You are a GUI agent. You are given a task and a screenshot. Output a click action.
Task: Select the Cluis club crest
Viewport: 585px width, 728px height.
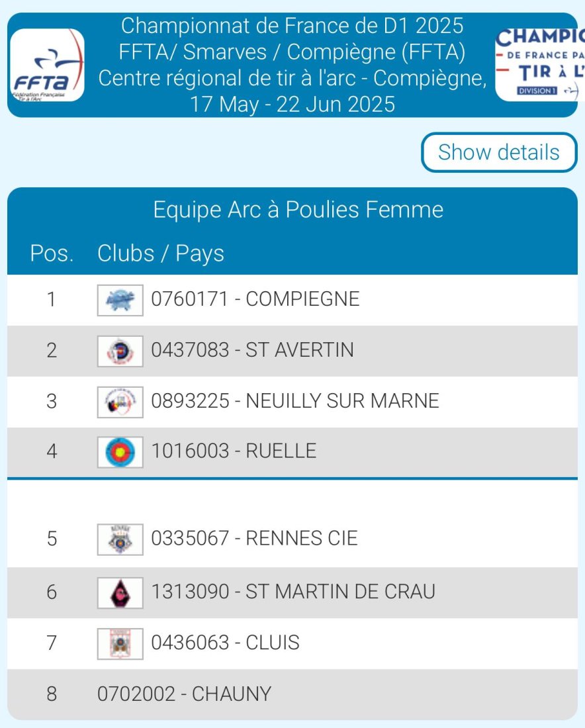(x=120, y=643)
